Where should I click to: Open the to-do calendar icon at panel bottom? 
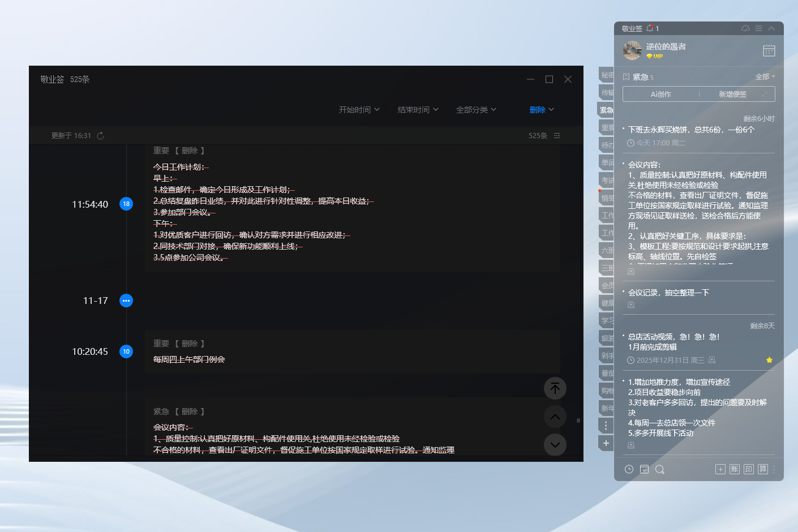coord(645,469)
